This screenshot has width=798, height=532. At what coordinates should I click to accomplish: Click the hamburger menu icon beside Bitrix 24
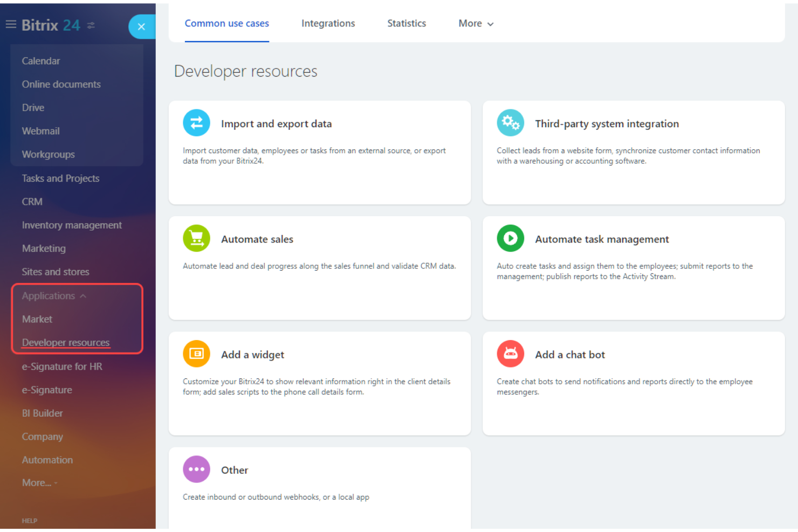(11, 25)
